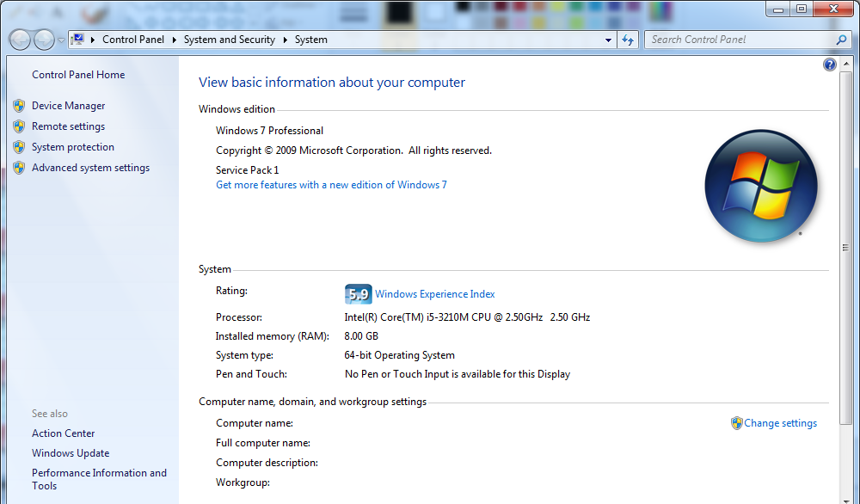Click the refresh button beside address bar
860x504 pixels.
[x=628, y=40]
